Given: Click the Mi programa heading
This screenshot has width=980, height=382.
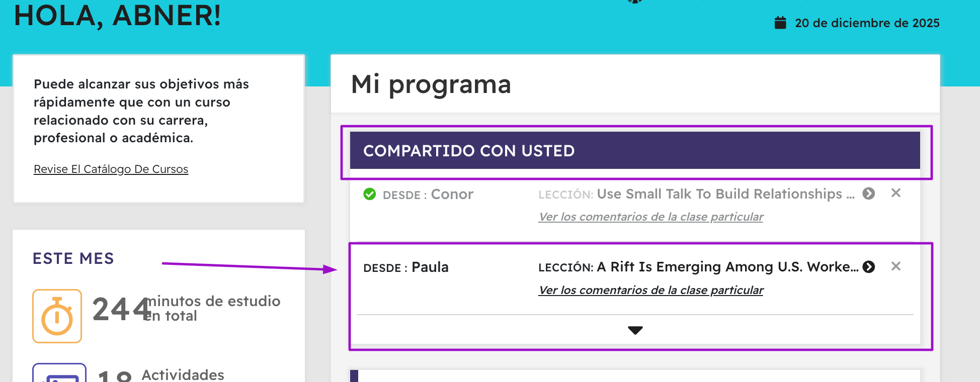Looking at the screenshot, I should tap(431, 84).
